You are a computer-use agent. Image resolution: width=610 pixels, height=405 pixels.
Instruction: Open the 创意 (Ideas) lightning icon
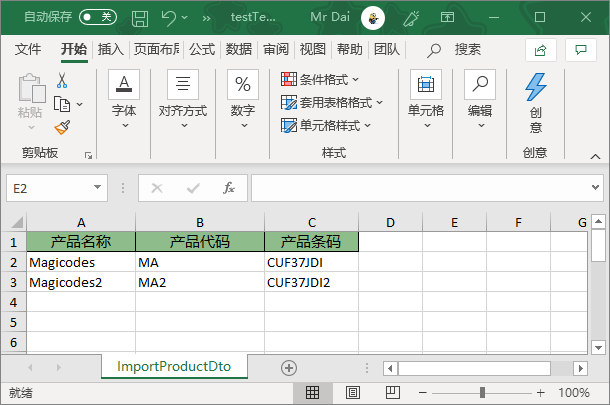pos(536,104)
